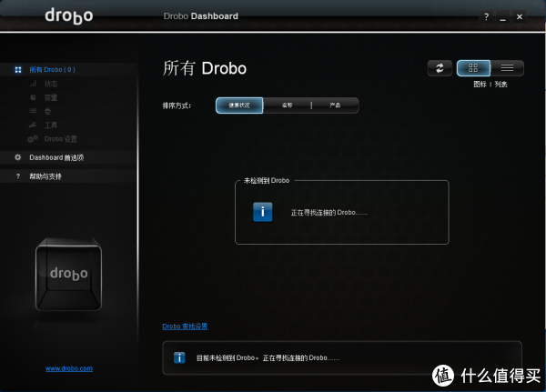Viewport: 546px width, 392px height.
Task: Click info icon in bottom status bar
Action: pos(179,357)
